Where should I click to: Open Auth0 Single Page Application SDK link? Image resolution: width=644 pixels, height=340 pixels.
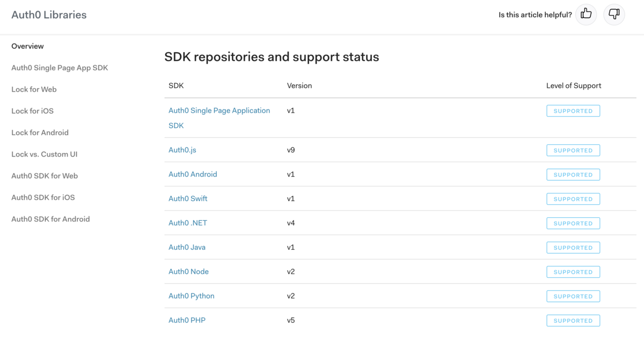pyautogui.click(x=219, y=110)
